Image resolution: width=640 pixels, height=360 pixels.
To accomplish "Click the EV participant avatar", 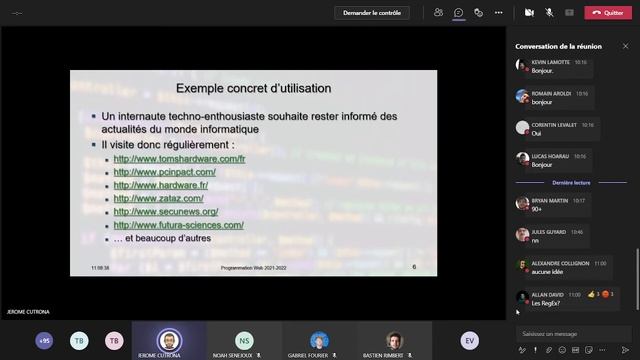I will tap(470, 340).
